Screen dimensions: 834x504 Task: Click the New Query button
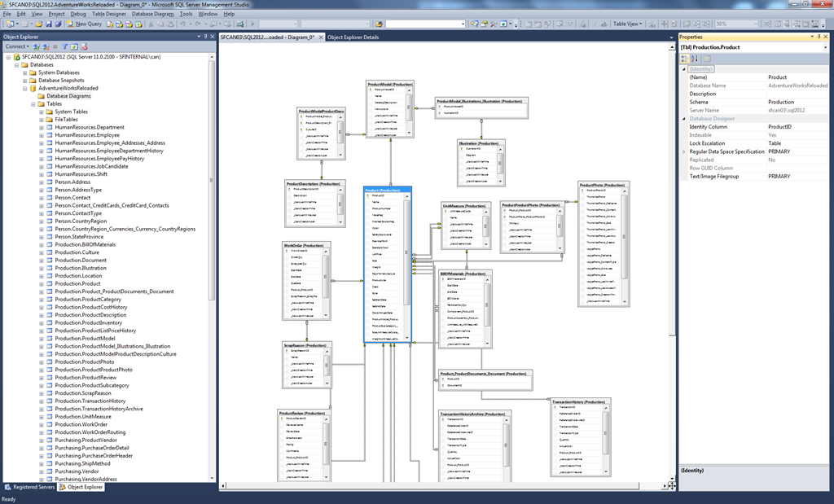coord(85,24)
